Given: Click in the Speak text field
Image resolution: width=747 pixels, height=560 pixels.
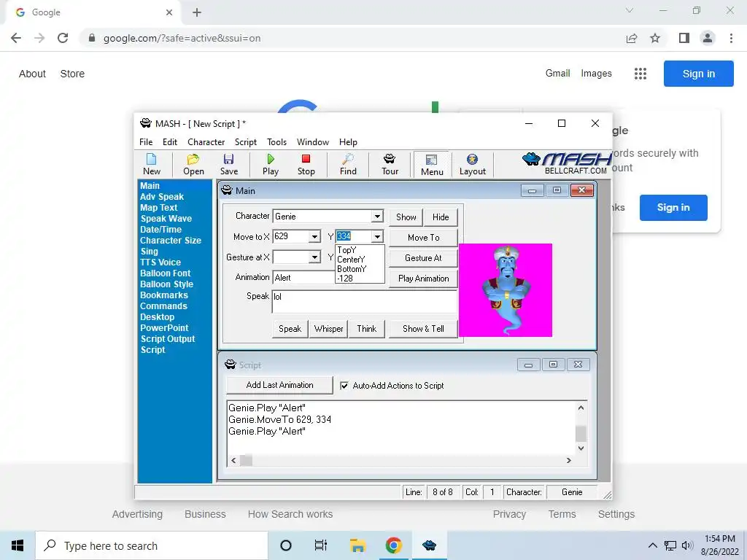Looking at the screenshot, I should pos(365,302).
